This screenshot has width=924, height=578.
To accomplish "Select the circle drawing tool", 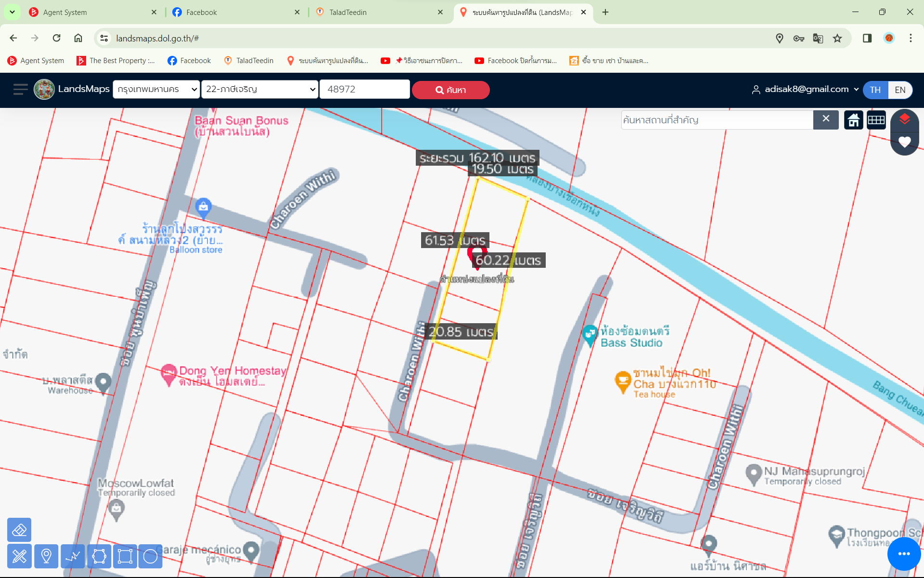I will (150, 556).
